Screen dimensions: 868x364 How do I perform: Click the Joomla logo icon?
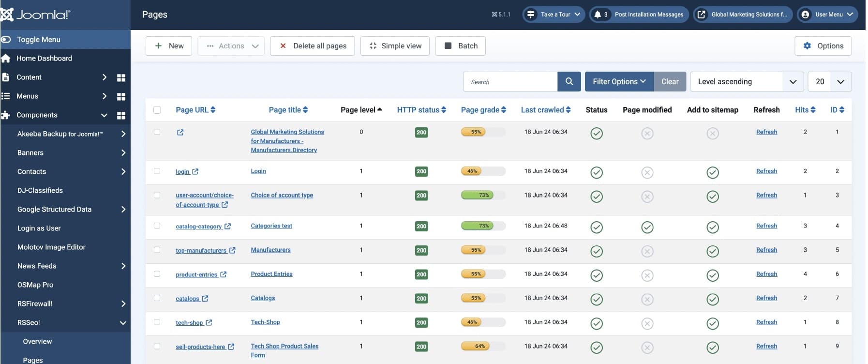pos(7,15)
